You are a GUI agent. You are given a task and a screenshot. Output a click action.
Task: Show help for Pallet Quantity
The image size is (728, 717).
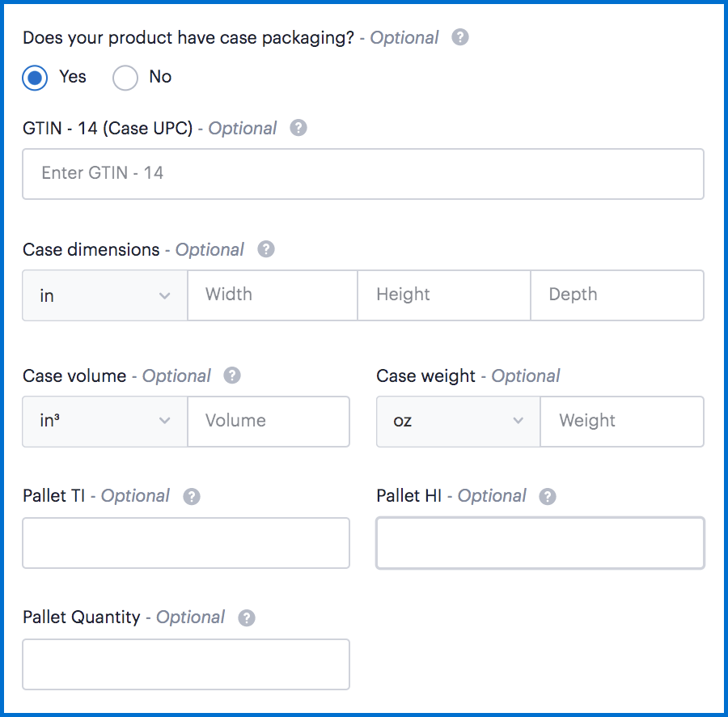pyautogui.click(x=247, y=617)
